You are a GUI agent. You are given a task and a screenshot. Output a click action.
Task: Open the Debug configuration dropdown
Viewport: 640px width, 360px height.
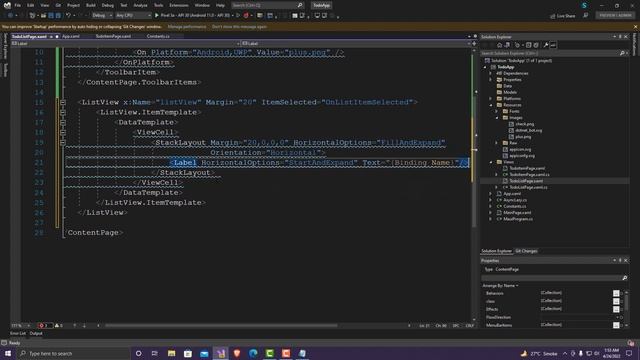[x=102, y=16]
